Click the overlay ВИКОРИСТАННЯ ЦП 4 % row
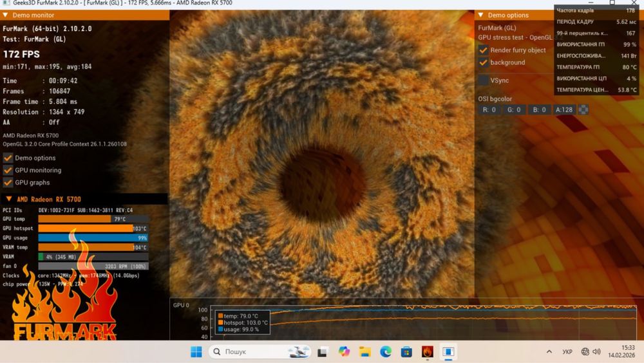644x363 pixels. (596, 79)
